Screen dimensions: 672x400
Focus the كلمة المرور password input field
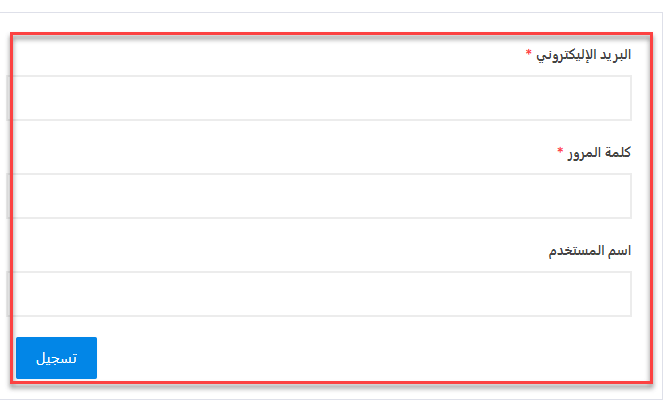tap(319, 196)
